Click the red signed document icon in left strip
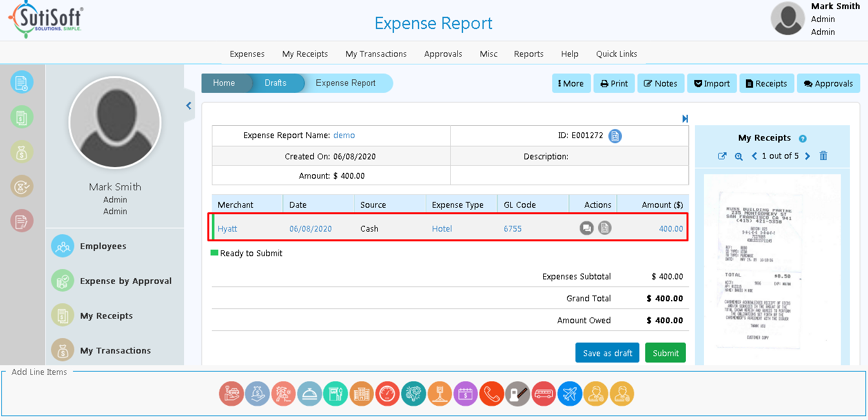The image size is (868, 420). coord(22,221)
